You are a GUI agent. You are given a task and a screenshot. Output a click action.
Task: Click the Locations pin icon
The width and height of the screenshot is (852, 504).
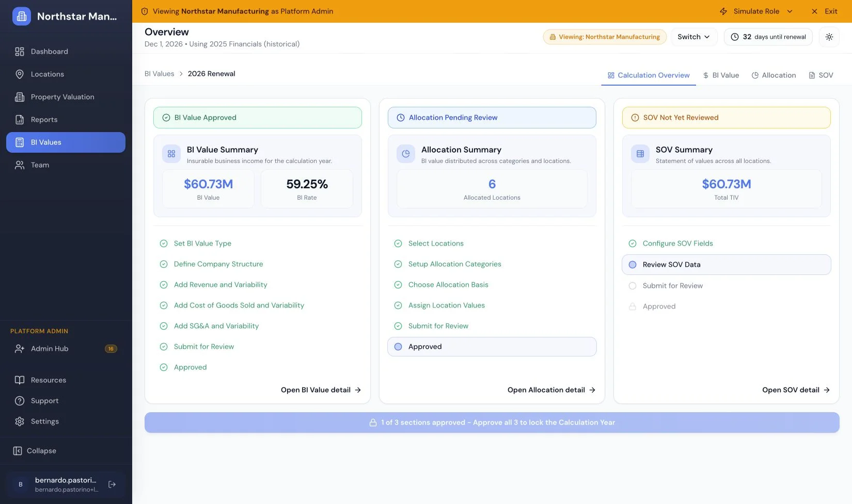(x=20, y=74)
